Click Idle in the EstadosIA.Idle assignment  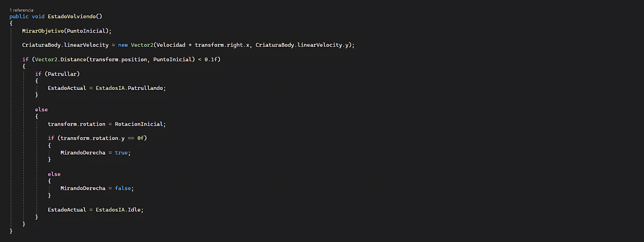[134, 210]
